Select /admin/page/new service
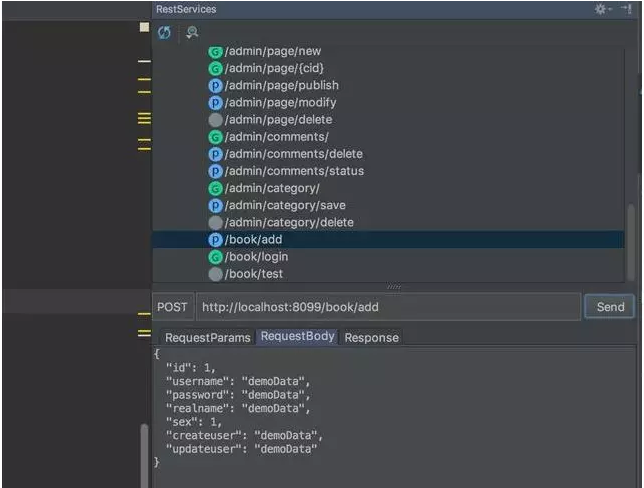Screen dimensions: 644x488 273,51
